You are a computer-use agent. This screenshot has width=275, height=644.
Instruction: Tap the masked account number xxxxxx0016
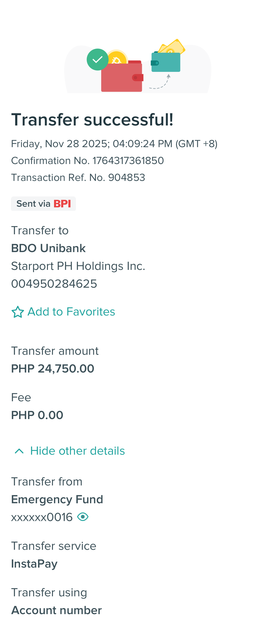[42, 517]
